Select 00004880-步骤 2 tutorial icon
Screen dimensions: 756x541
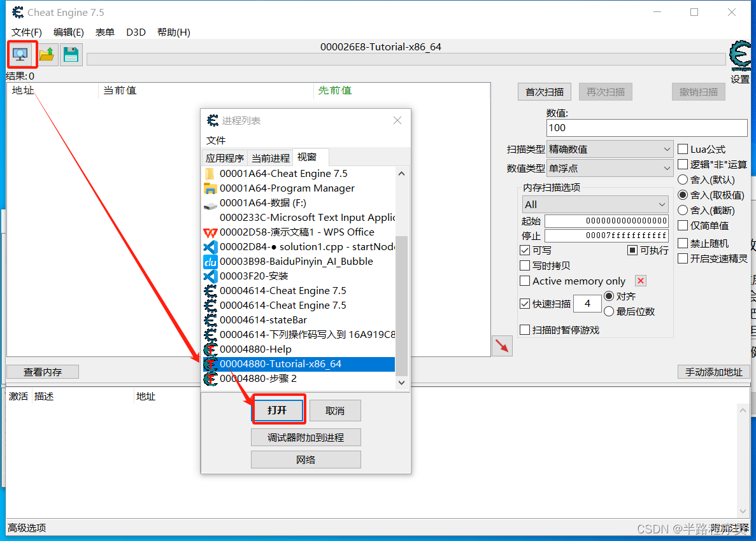[210, 379]
